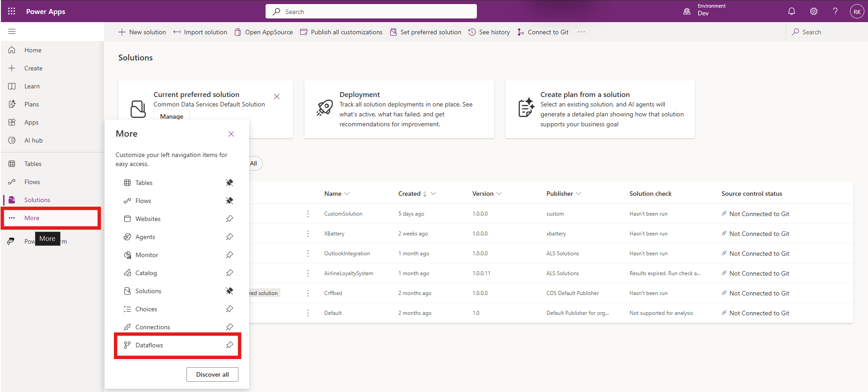Pin Dataflows to left navigation
The height and width of the screenshot is (392, 868).
click(x=229, y=345)
